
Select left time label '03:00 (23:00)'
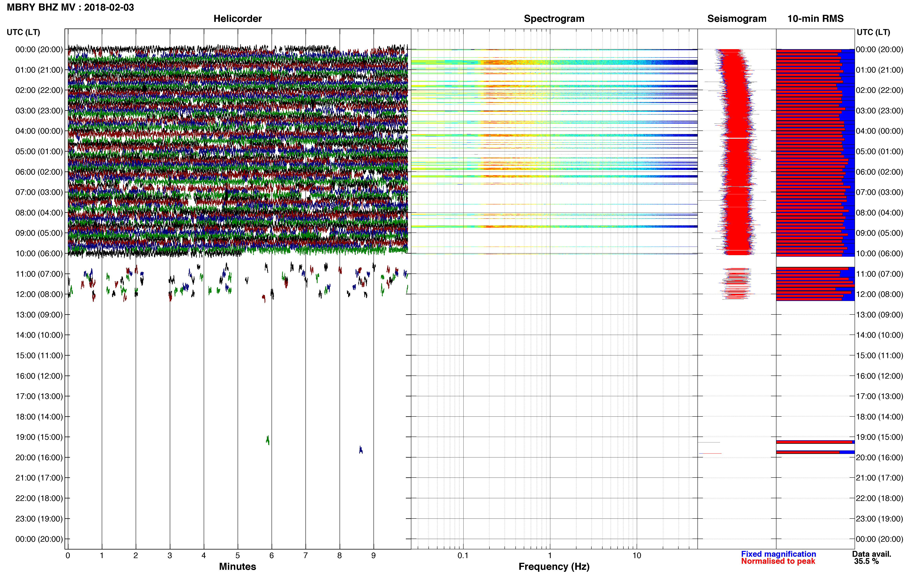pyautogui.click(x=39, y=111)
